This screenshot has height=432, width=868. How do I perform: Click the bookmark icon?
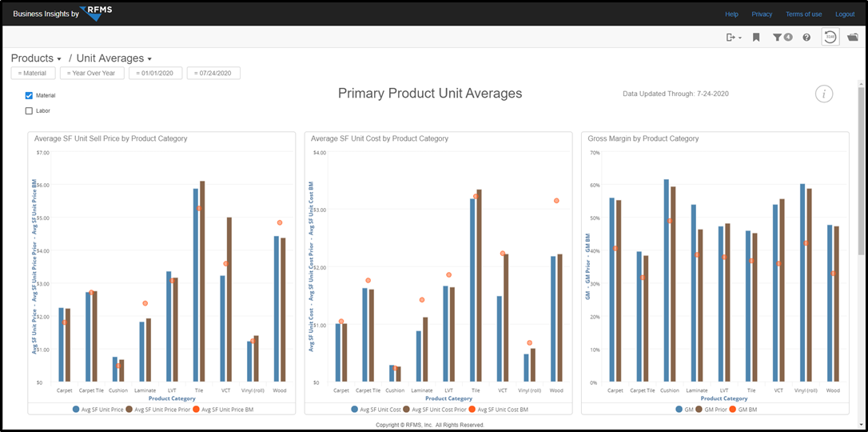(x=756, y=37)
